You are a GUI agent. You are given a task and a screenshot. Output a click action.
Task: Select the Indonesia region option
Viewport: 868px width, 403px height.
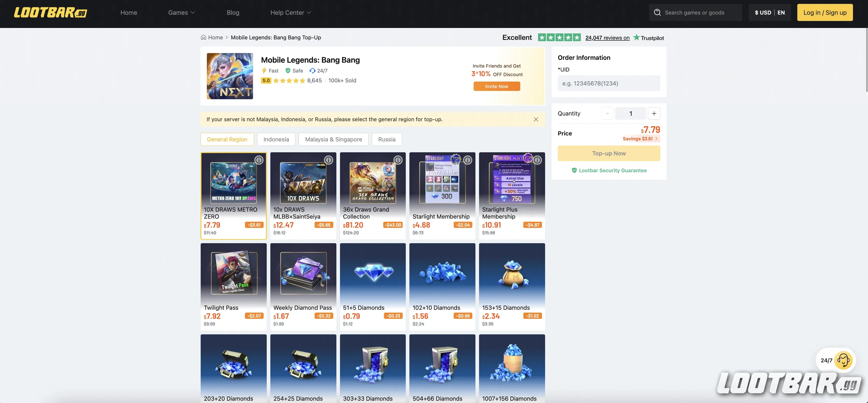276,139
